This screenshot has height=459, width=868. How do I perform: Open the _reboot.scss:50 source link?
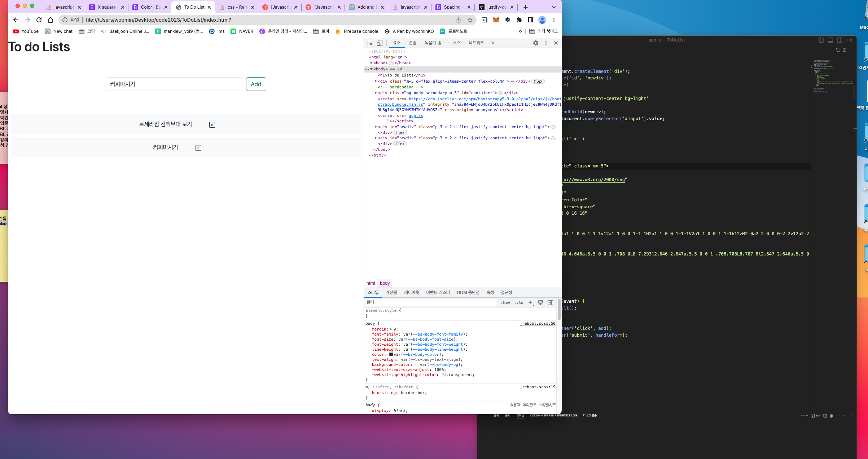(x=538, y=324)
